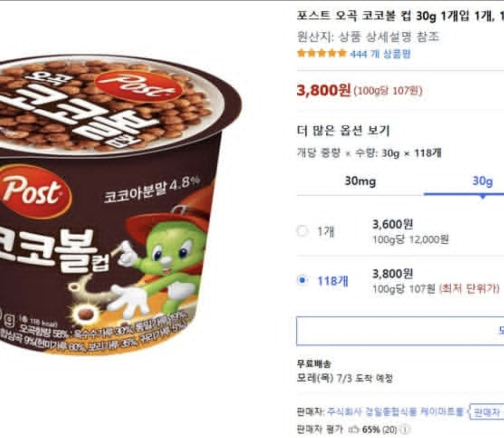Click the info icon beside seller rating count
This screenshot has height=438, width=504.
pyautogui.click(x=406, y=430)
